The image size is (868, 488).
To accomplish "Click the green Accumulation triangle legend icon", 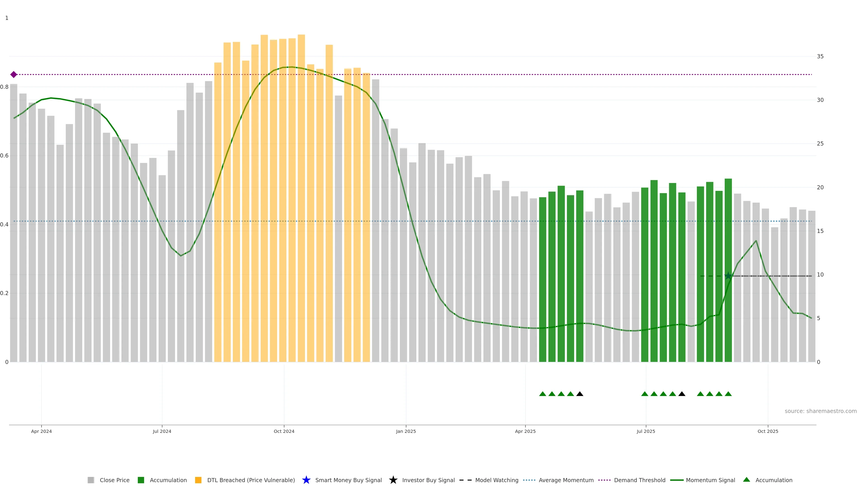I will [x=746, y=480].
